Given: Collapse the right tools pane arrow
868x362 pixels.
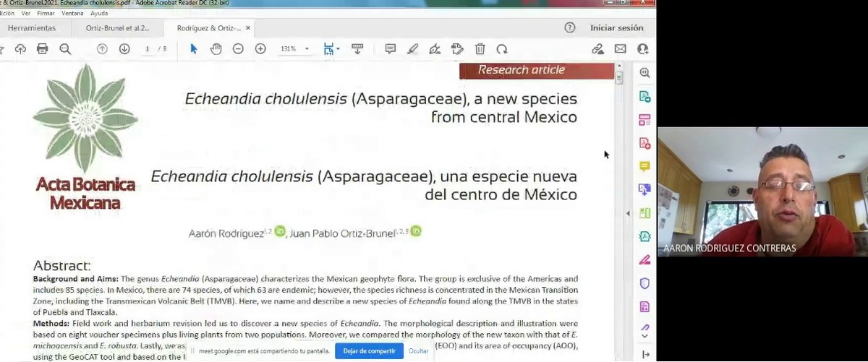Looking at the screenshot, I should 628,213.
